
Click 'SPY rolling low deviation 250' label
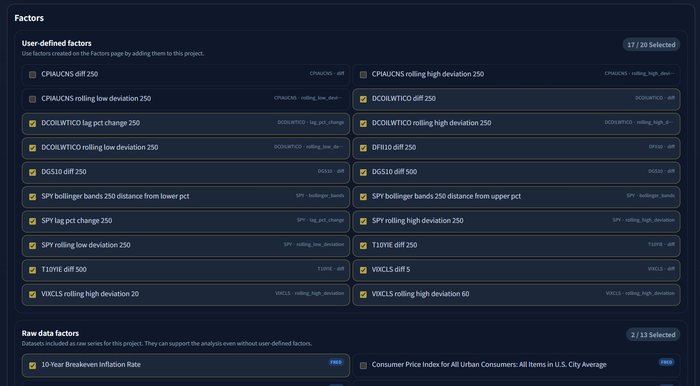coord(86,245)
